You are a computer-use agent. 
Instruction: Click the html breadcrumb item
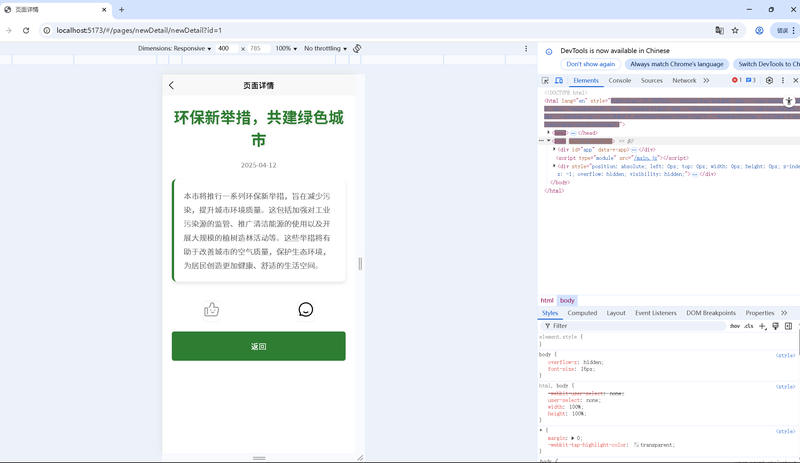click(x=547, y=301)
